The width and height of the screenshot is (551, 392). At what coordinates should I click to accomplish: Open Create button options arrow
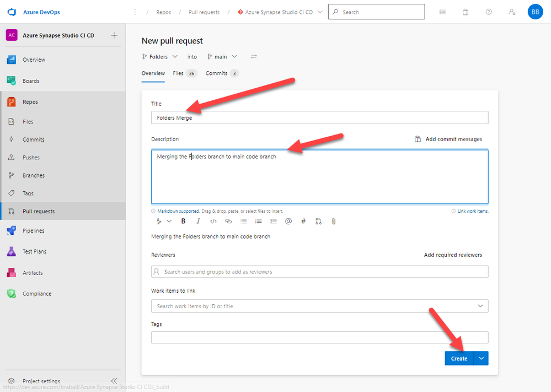(481, 358)
